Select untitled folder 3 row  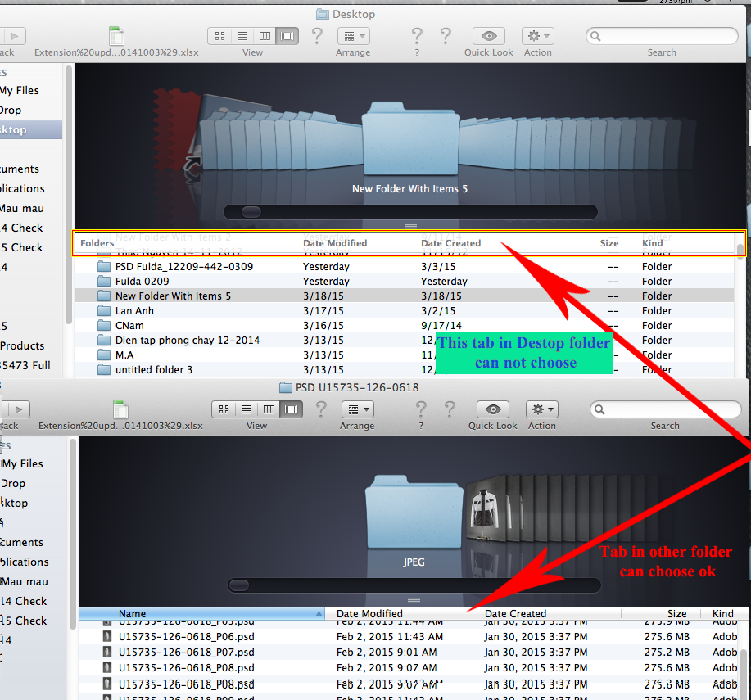(x=405, y=370)
